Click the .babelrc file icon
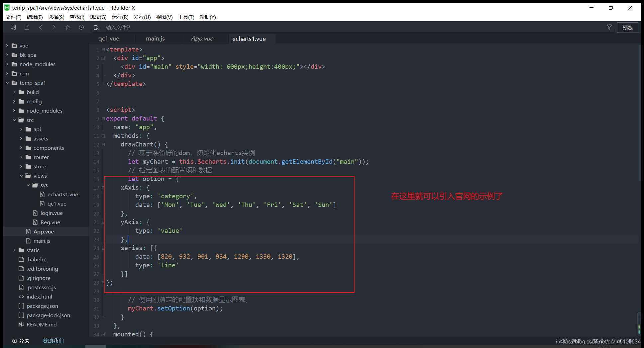Screen dimensions: 644x348 (21, 259)
